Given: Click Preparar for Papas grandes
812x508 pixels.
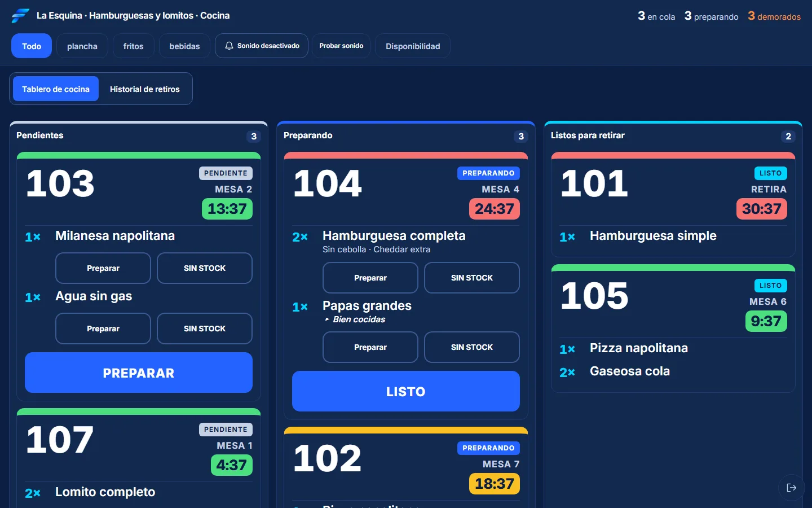Looking at the screenshot, I should click(x=370, y=347).
